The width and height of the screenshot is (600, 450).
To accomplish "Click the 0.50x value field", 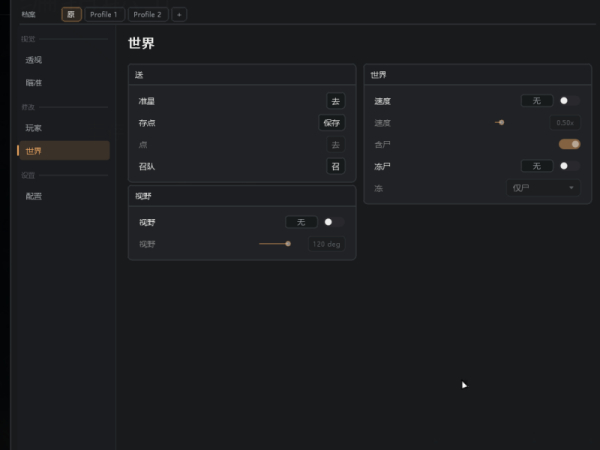I will (x=565, y=122).
